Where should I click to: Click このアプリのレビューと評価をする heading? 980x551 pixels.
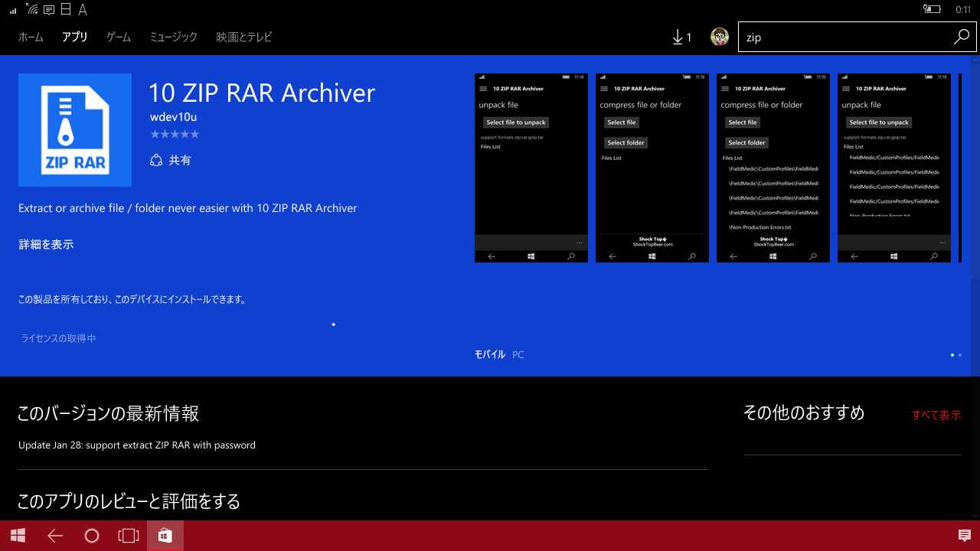coord(129,501)
